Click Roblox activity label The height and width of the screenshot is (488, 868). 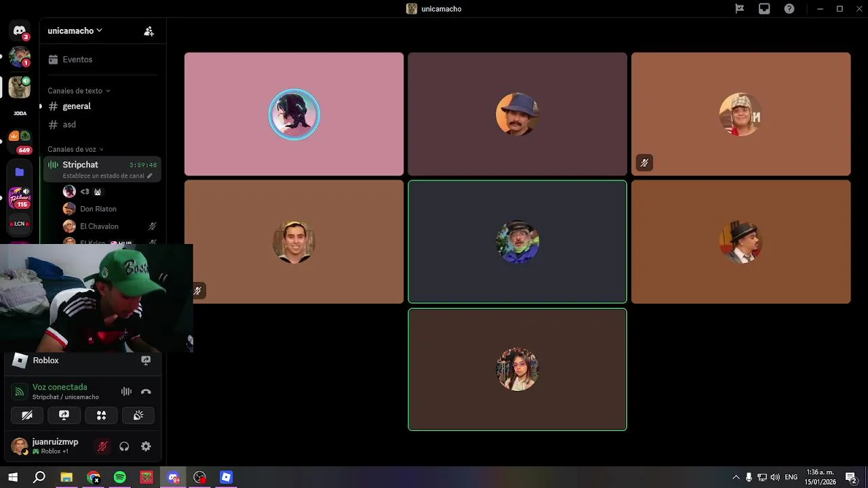(x=45, y=361)
